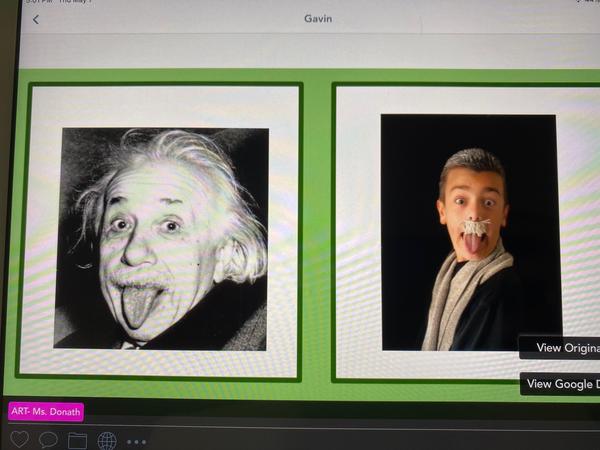Select the ART- Ms. Donath tag

pos(46,412)
